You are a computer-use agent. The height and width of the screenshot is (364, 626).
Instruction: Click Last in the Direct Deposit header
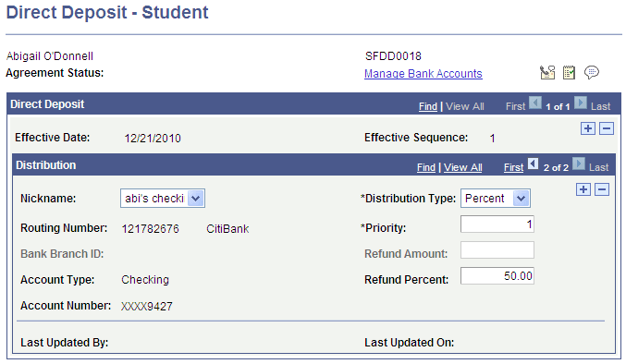click(x=600, y=106)
